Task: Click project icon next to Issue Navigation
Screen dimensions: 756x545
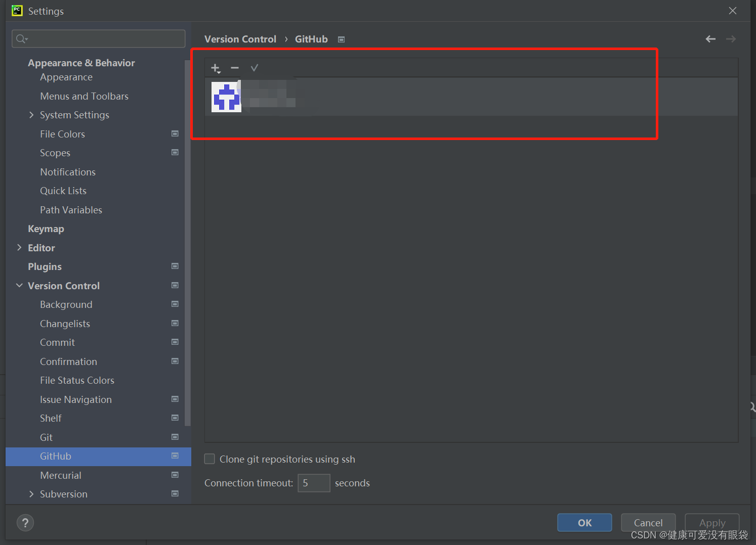Action: click(175, 399)
